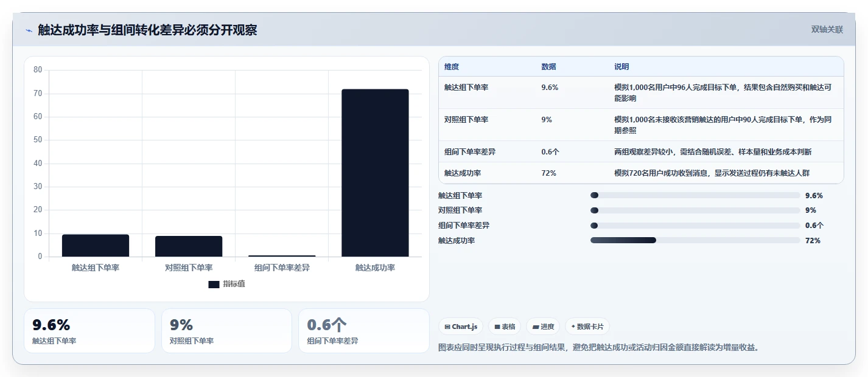
Task: Click the footer note starting 图表应同时呈现执行过程
Action: (598, 347)
